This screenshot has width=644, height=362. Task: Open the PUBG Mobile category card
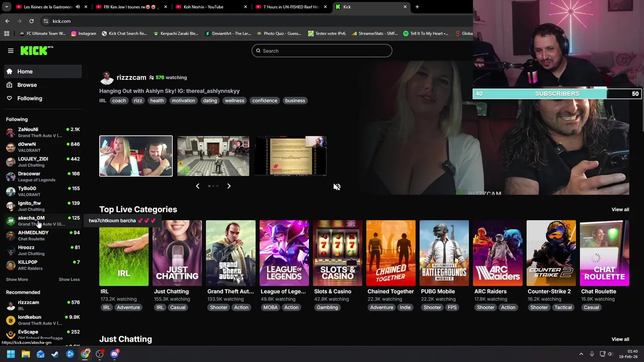(444, 253)
